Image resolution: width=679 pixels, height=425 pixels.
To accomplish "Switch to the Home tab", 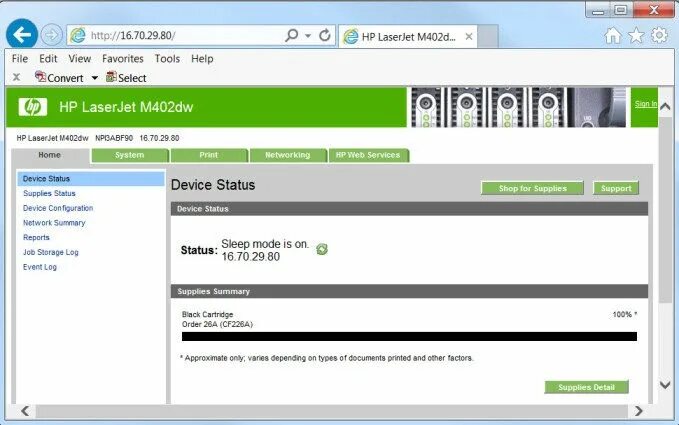I will pos(50,155).
